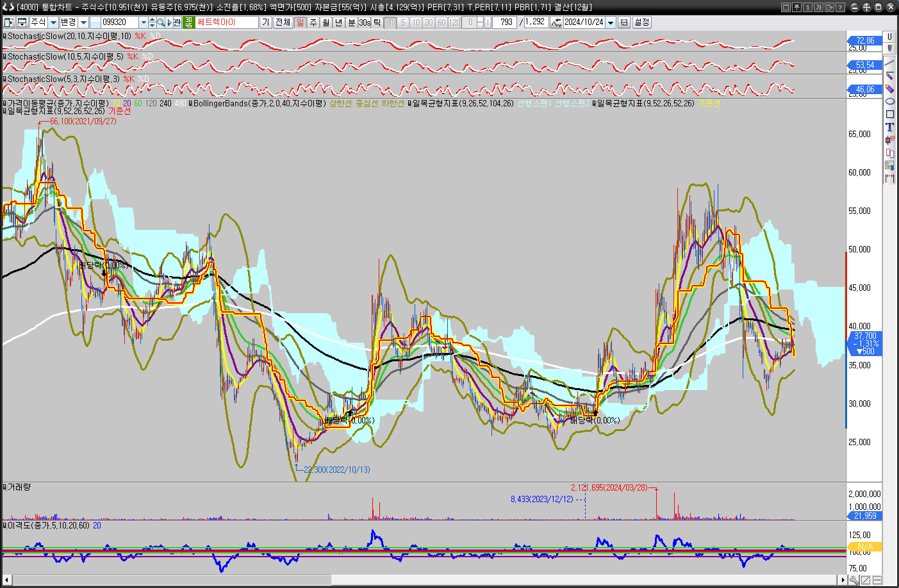899x588 pixels.
Task: Click the grid table icon at bottom right
Action: click(877, 580)
